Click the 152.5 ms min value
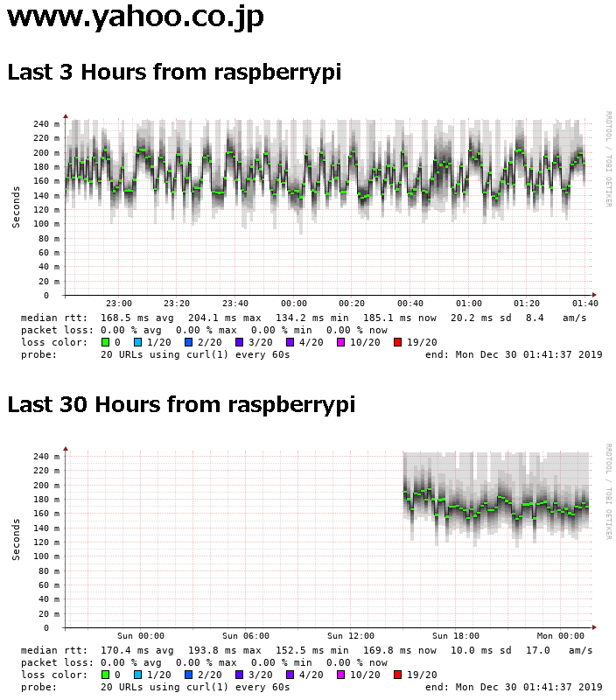616x700 pixels. tap(311, 650)
